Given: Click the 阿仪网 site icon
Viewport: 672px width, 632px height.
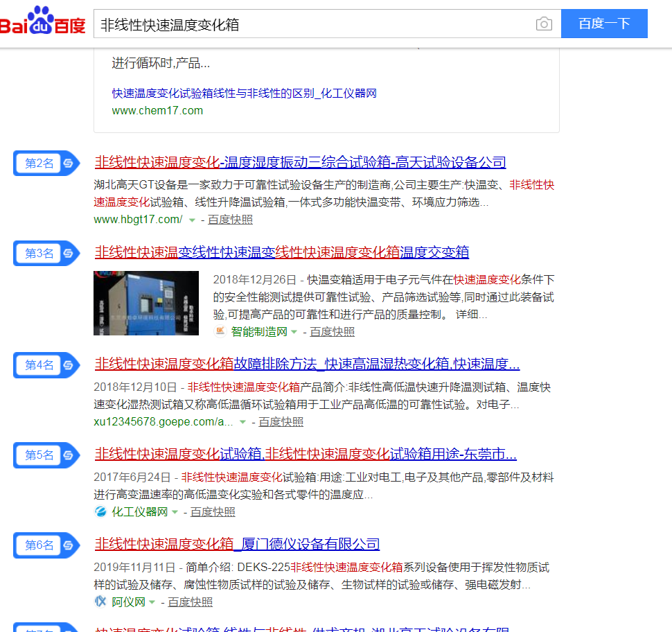Looking at the screenshot, I should [100, 602].
